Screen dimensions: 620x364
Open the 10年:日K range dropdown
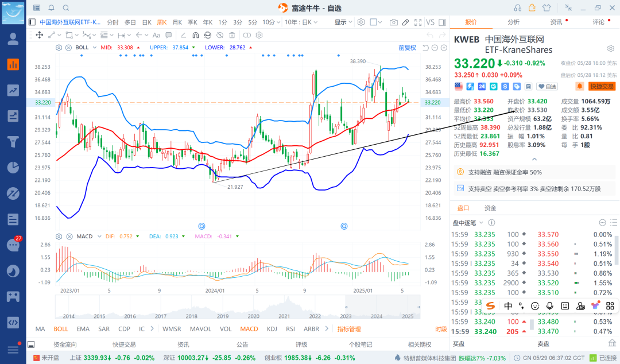tap(301, 22)
